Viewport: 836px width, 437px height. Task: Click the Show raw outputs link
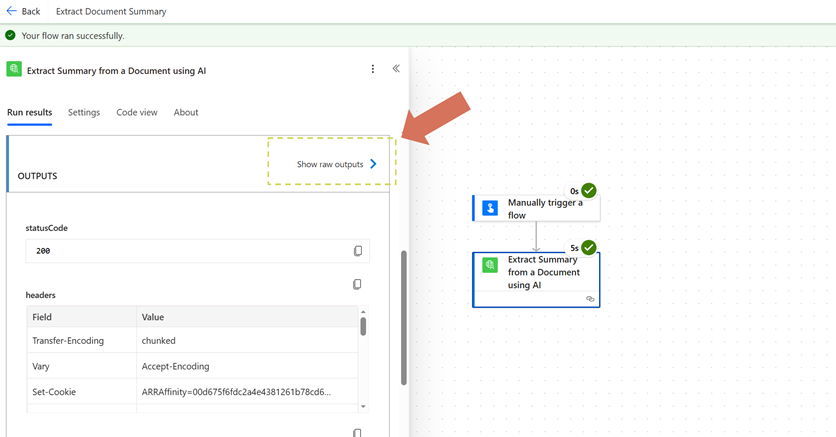(x=330, y=164)
